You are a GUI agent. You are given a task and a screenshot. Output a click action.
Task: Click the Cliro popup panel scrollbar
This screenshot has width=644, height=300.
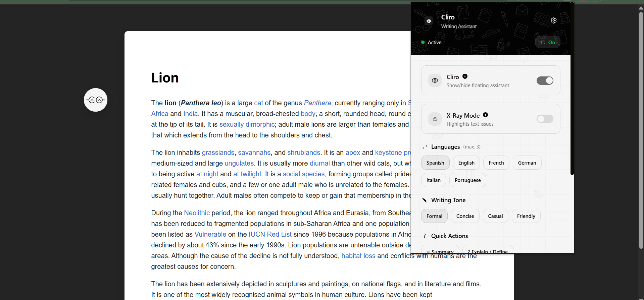[x=572, y=88]
